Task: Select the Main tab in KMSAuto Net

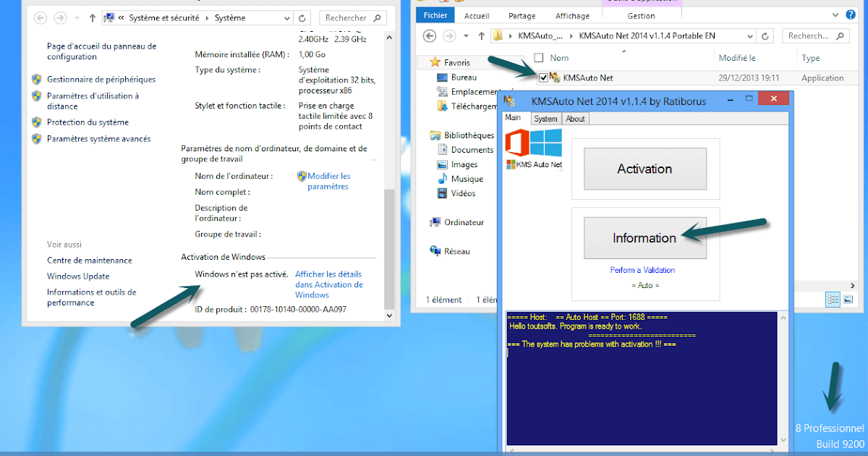Action: tap(513, 118)
